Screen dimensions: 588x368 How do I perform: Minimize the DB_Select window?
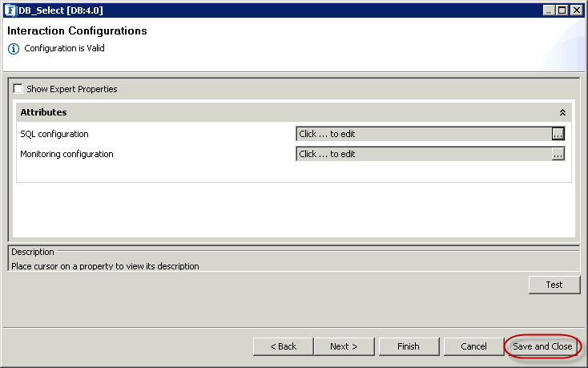pos(549,10)
